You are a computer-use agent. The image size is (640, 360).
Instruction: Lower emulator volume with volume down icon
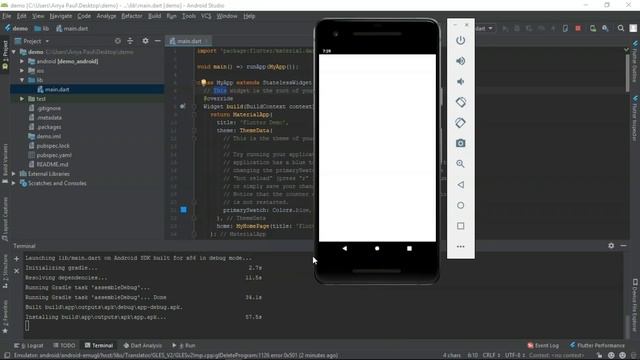[460, 82]
